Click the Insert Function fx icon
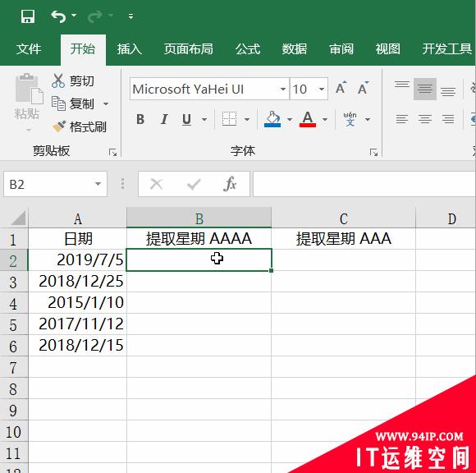This screenshot has height=473, width=476. [230, 184]
